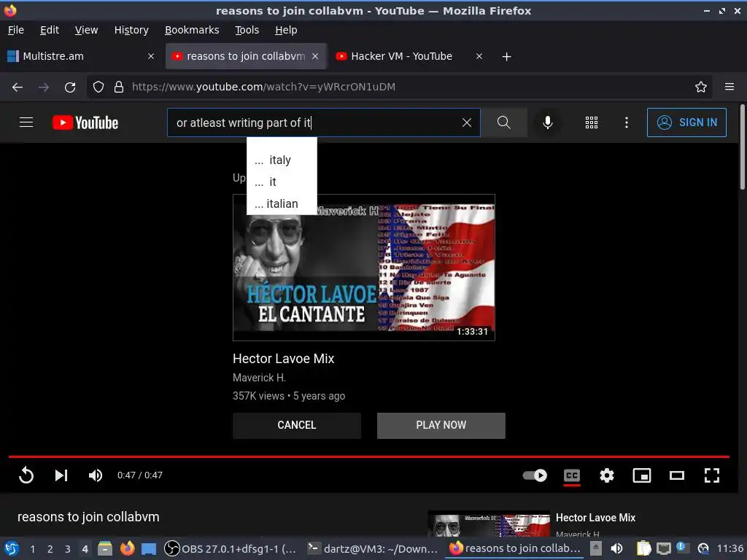747x560 pixels.
Task: Click the SIGN IN button
Action: 686,122
